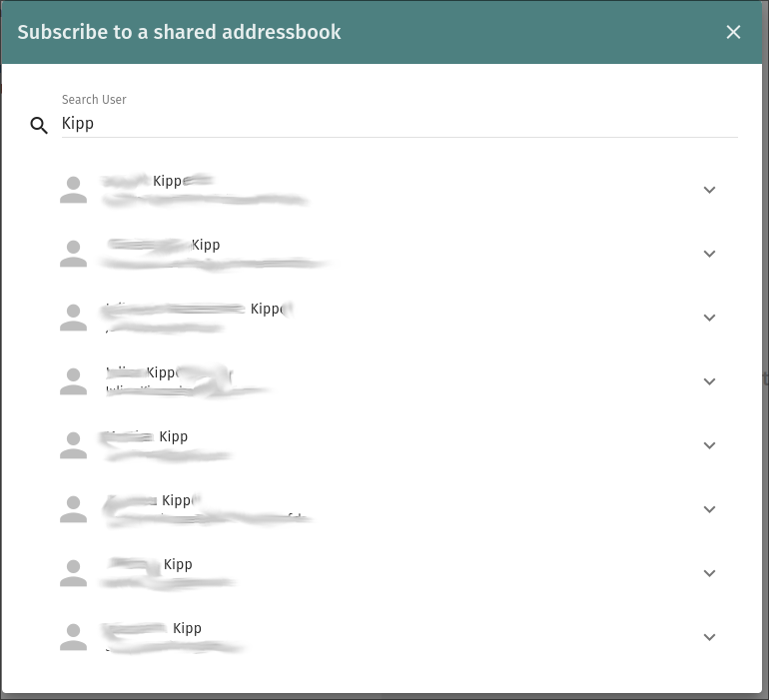
Task: Expand the last user result's chevron
Action: (x=710, y=637)
